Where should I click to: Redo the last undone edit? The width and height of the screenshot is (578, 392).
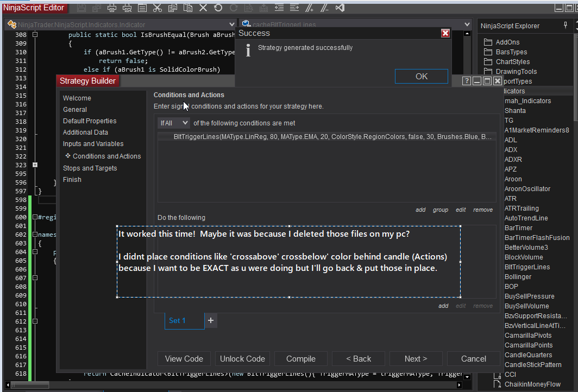[234, 8]
